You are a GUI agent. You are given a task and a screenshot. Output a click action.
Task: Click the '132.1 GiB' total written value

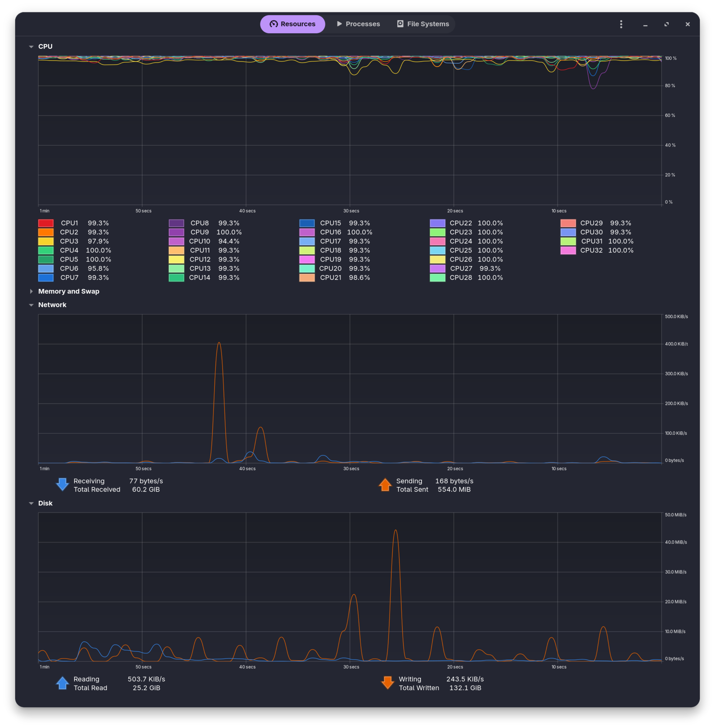[x=465, y=688]
